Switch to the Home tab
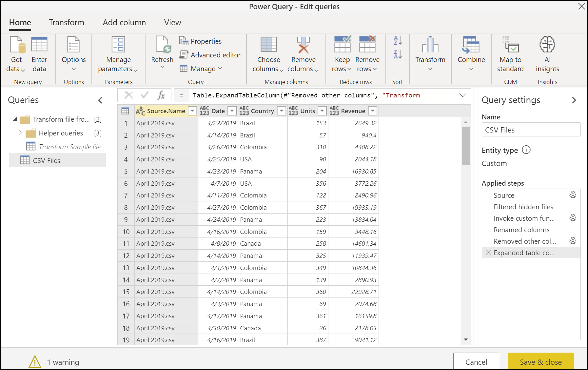The height and width of the screenshot is (370, 588). click(20, 23)
